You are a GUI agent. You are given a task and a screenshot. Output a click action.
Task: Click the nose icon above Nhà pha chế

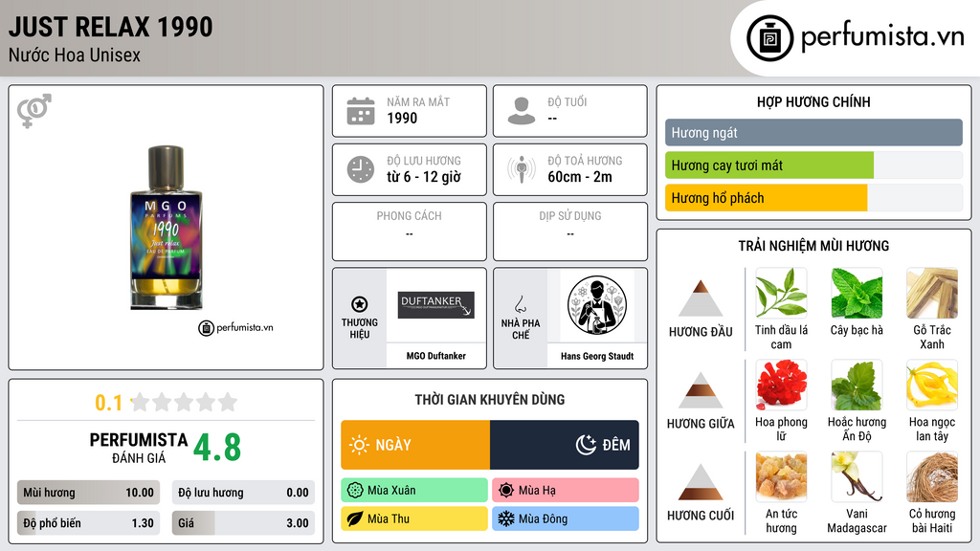click(x=520, y=304)
